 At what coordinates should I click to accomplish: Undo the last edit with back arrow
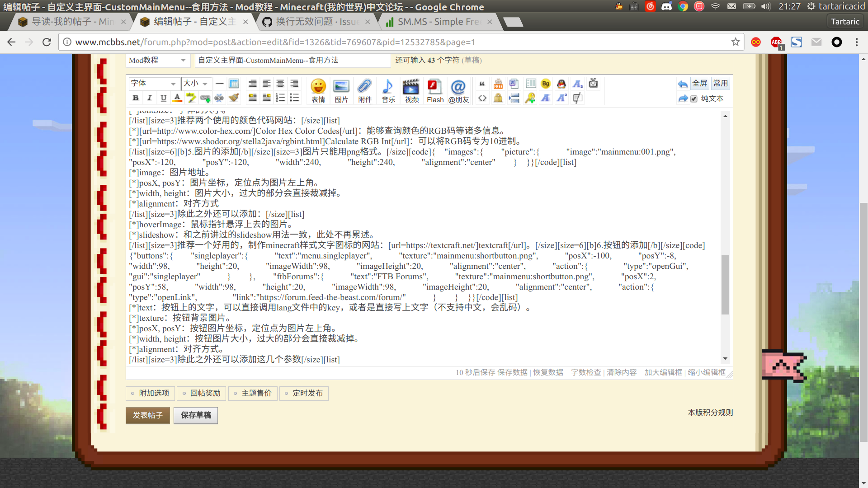point(683,84)
